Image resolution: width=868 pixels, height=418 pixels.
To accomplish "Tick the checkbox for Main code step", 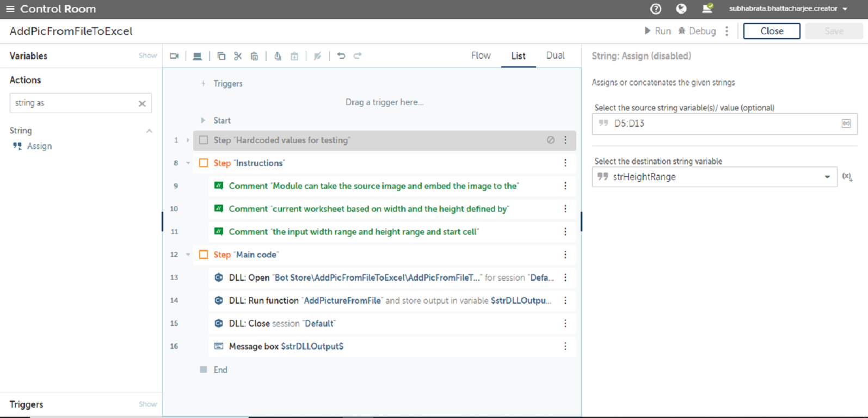I will 204,255.
